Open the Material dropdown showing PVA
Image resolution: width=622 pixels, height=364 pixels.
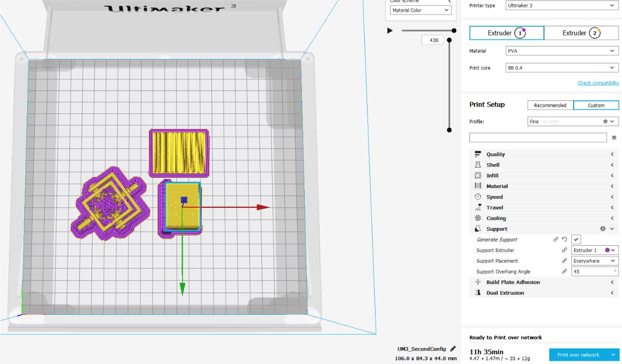point(561,51)
